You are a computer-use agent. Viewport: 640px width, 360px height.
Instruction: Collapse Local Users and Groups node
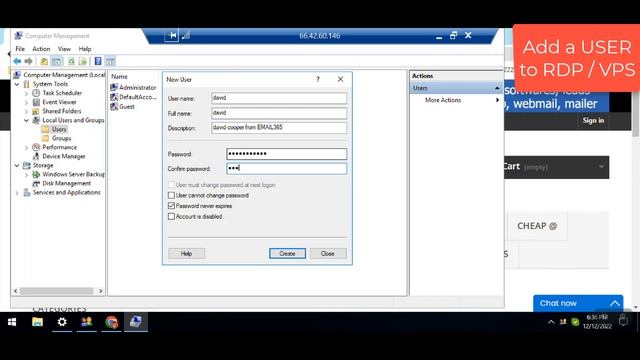27,120
